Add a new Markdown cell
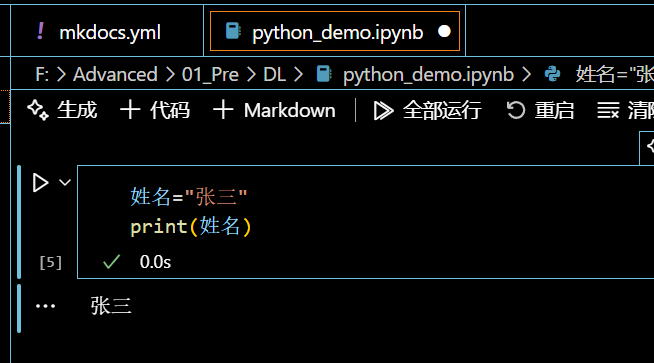 click(274, 111)
